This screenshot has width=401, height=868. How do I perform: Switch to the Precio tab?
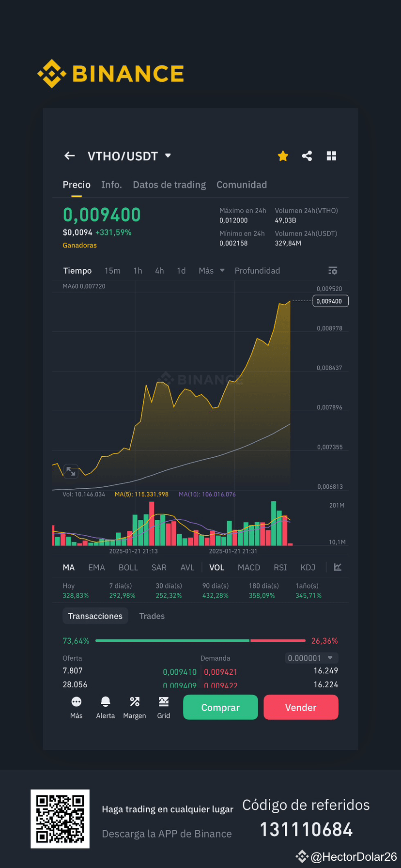pos(77,185)
